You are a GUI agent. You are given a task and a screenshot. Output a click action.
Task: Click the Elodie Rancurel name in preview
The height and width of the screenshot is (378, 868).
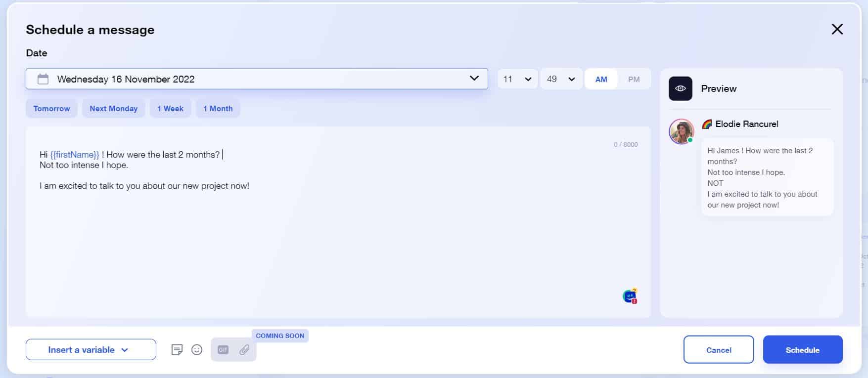pyautogui.click(x=746, y=124)
